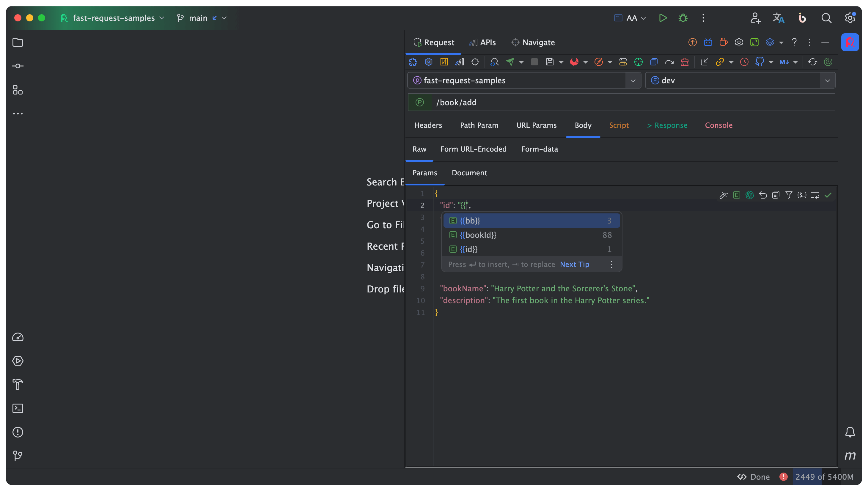Open the dev environment dropdown
Image resolution: width=868 pixels, height=491 pixels.
[x=827, y=81]
